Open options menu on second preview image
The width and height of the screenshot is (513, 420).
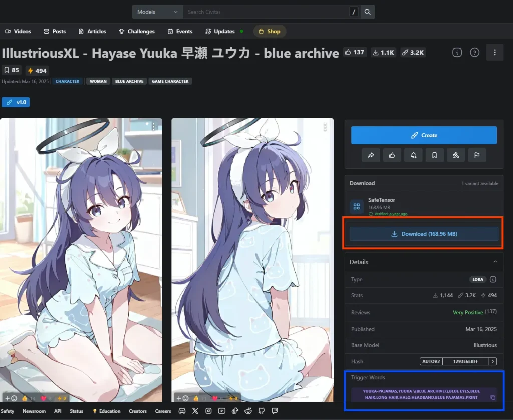click(x=325, y=127)
